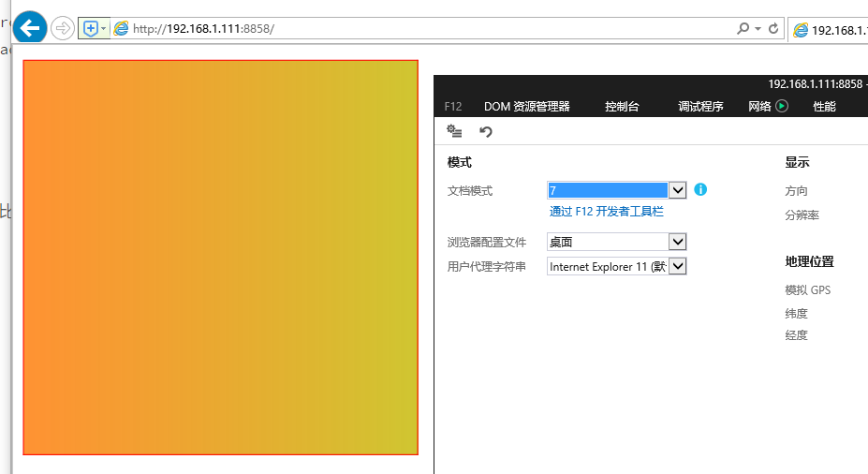Expand the address bar search dropdown arrow
This screenshot has width=868, height=474.
758,28
